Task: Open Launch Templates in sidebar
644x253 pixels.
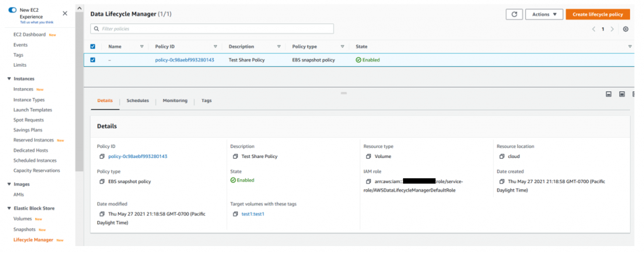Action: tap(33, 110)
